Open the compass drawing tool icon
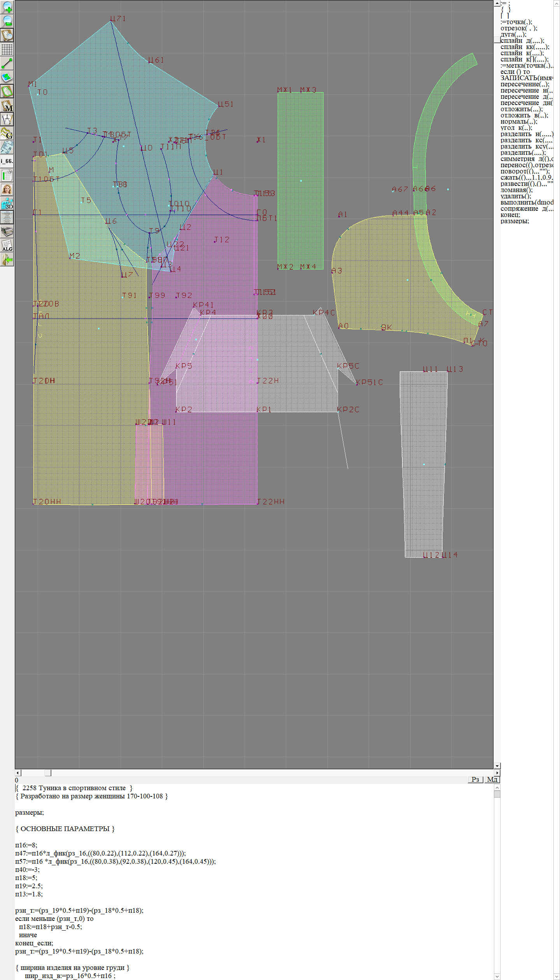This screenshot has width=560, height=980. (7, 119)
